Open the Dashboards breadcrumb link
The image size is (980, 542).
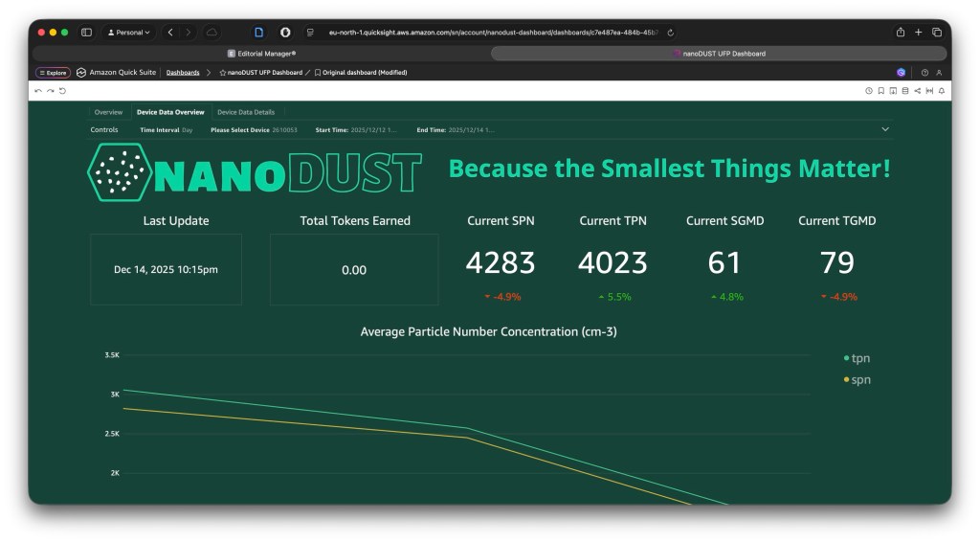click(183, 73)
